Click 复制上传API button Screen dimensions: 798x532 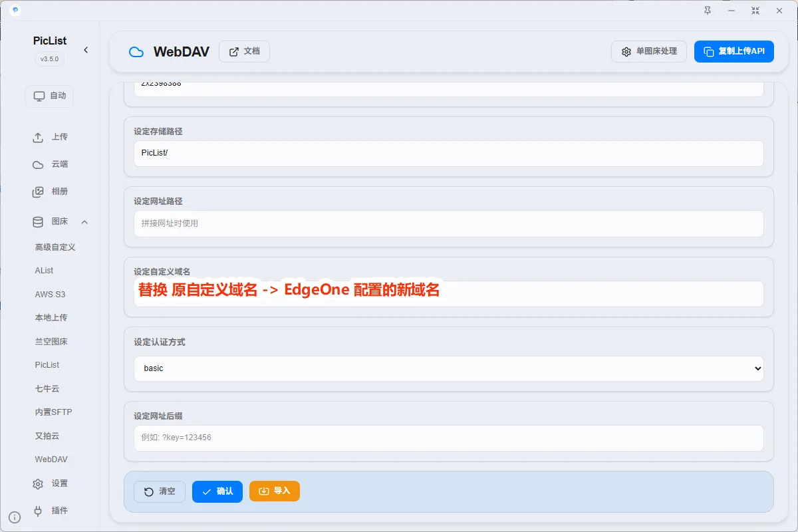click(734, 51)
